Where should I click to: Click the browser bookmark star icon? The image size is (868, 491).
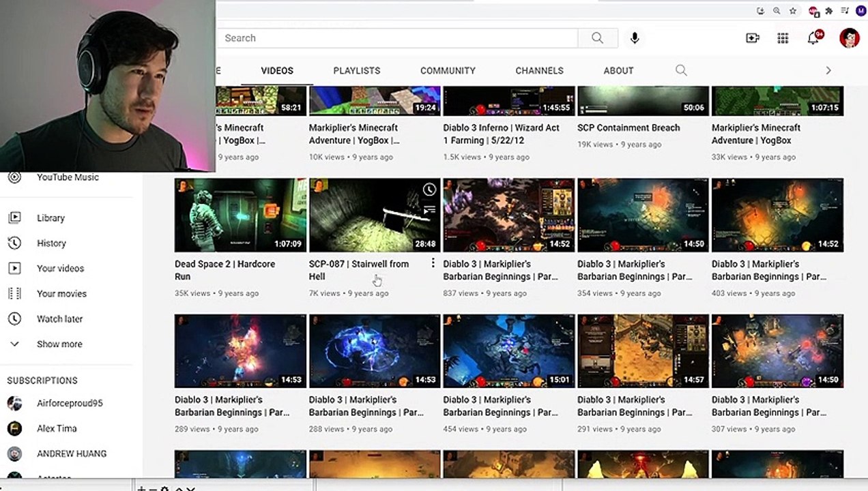793,11
